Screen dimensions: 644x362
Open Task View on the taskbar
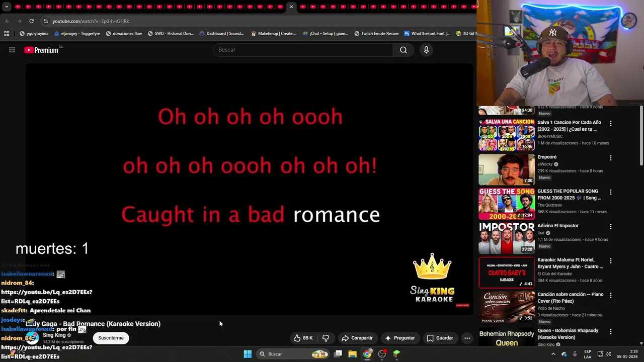coord(338,354)
